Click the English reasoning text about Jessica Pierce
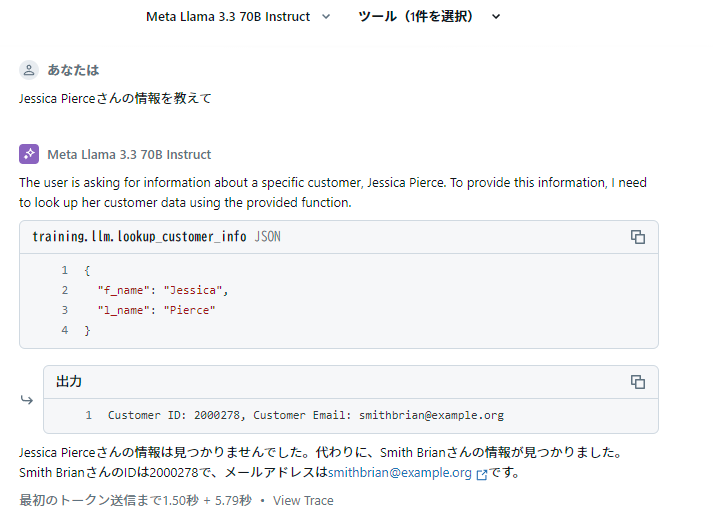713x521 pixels. click(333, 192)
